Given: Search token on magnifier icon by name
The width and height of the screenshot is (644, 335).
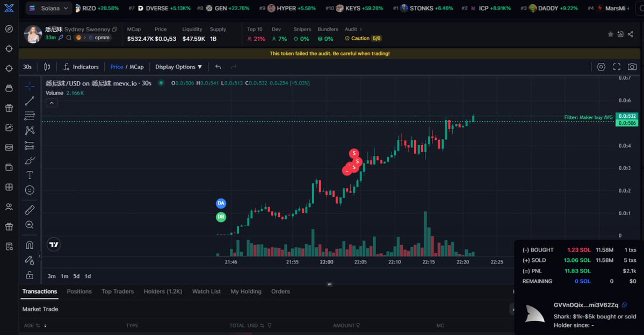Looking at the screenshot, I should tap(69, 38).
